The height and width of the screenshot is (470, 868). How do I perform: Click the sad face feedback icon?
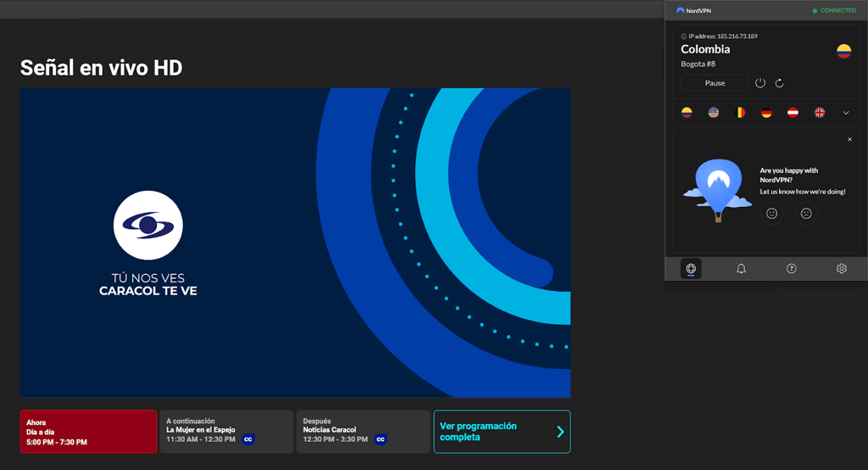coord(806,214)
